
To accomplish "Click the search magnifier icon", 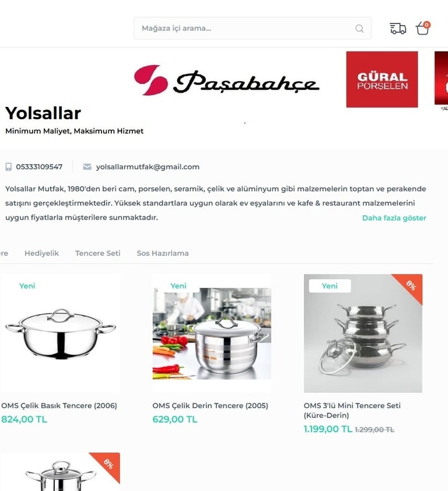I will 359,29.
